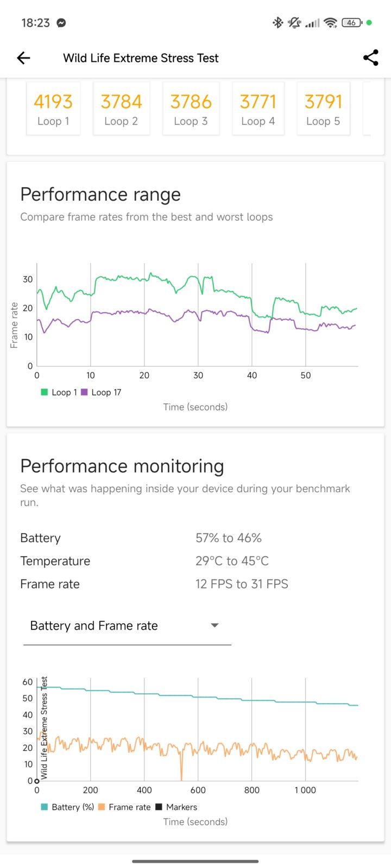
Task: Toggle the black Markers legend
Action: 176,807
